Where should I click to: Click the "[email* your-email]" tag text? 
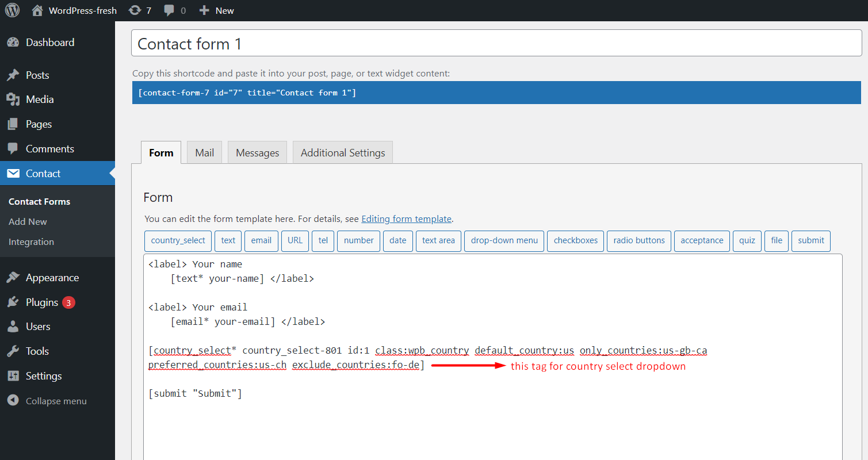pyautogui.click(x=223, y=322)
